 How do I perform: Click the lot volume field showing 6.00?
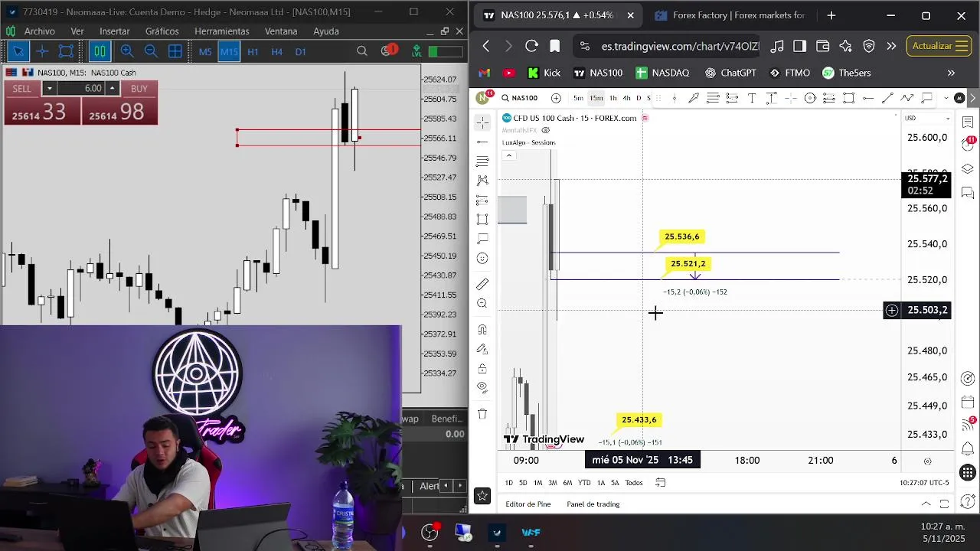coord(81,89)
